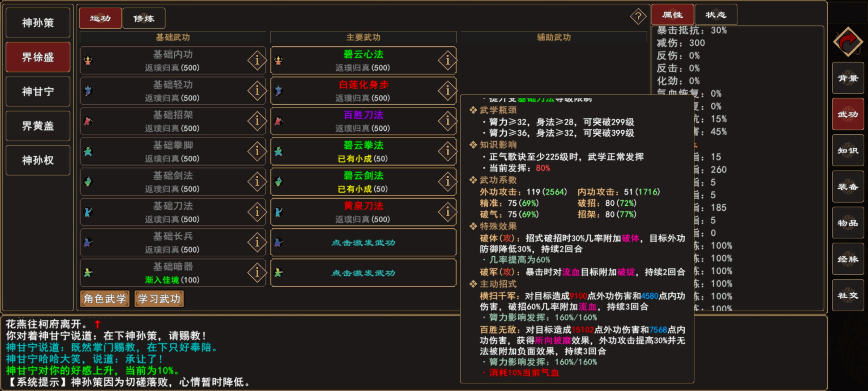Viewport: 868px width, 391px height.
Task: Show info icon for 黄泉刀法
Action: [x=447, y=212]
